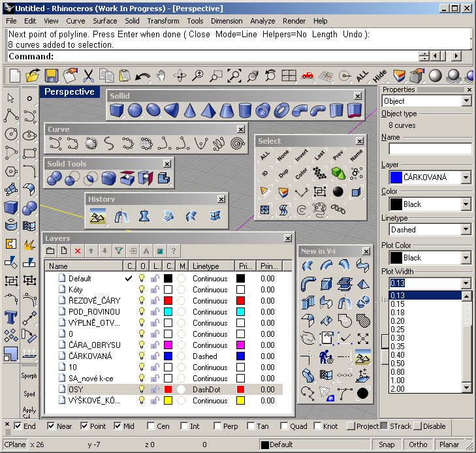Disable the Near osnap checkbox
The image size is (476, 453).
tap(51, 426)
